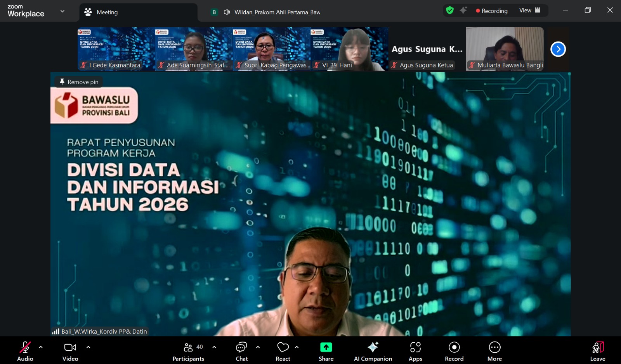Open the React heart menu

[x=283, y=351]
